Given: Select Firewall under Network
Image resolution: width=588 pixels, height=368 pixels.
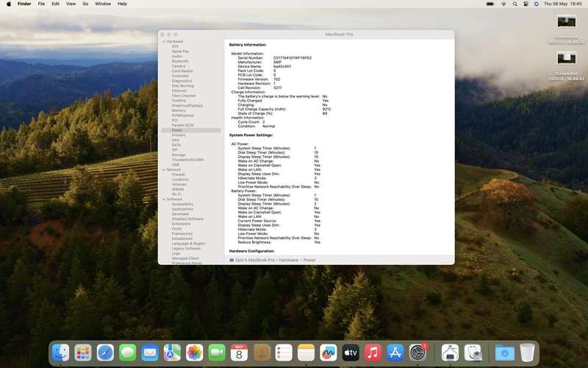Looking at the screenshot, I should (x=179, y=174).
